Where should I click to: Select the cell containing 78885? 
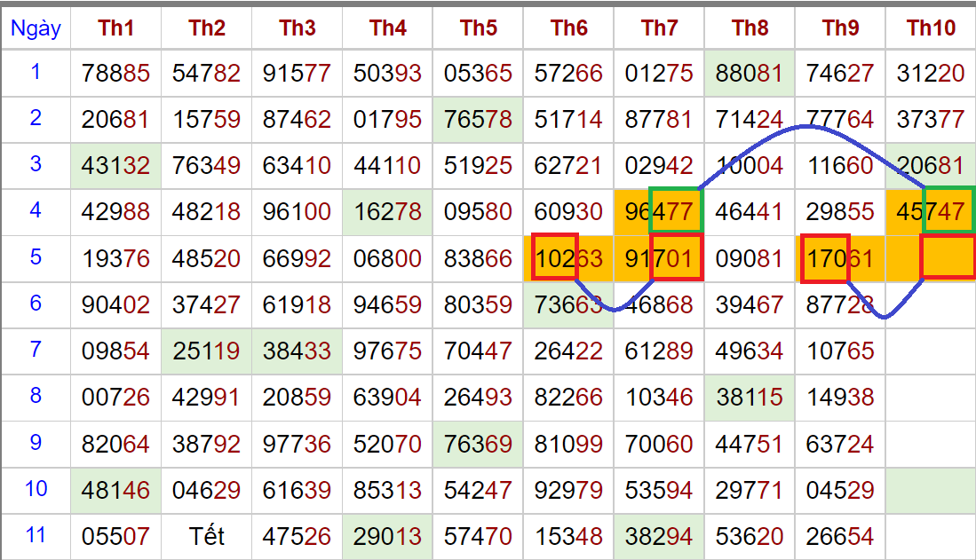[x=116, y=73]
